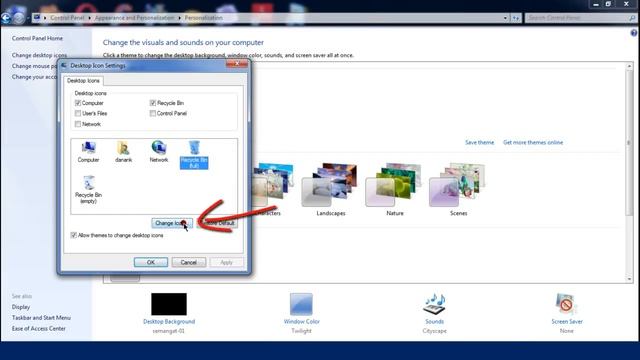
Task: Open Get more themes online link
Action: point(533,142)
